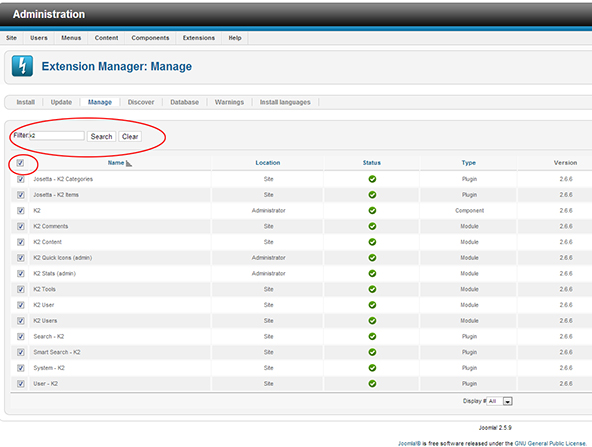Sort the list by Type column

click(x=469, y=163)
